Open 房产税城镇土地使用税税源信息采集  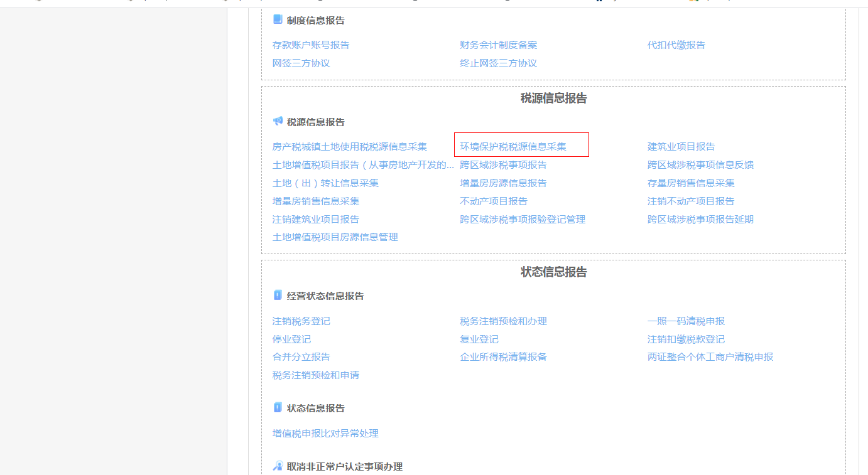click(x=349, y=147)
